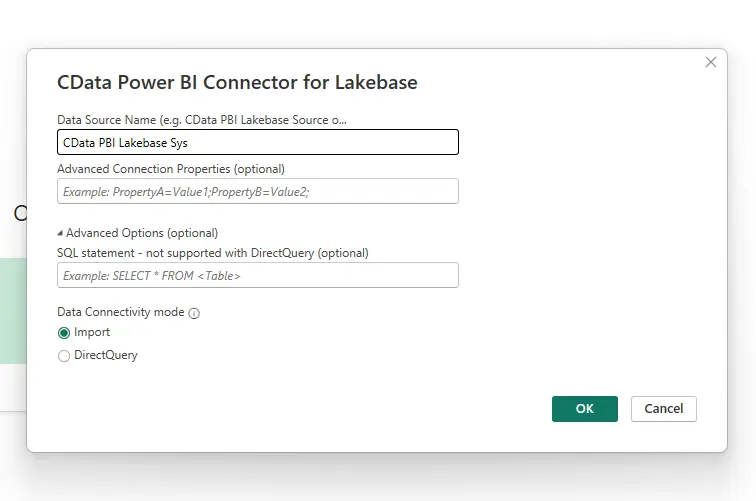Click the green panel behind the dialog

pos(12,310)
